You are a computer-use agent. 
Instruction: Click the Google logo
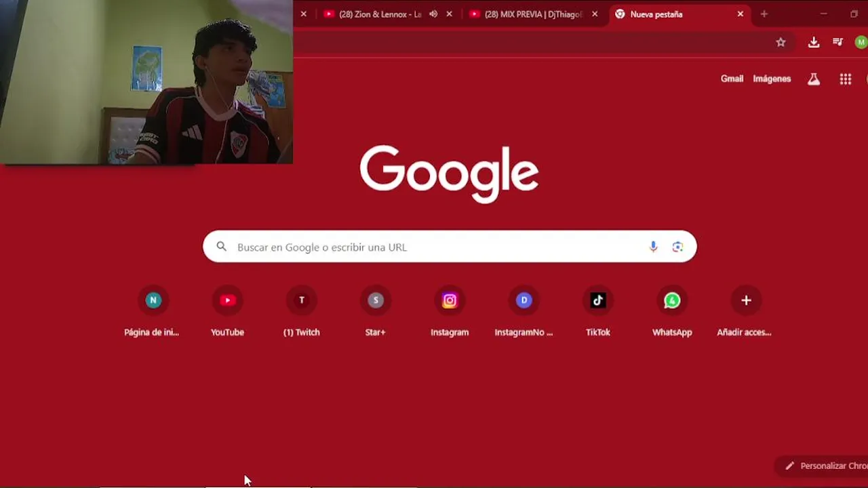point(450,174)
